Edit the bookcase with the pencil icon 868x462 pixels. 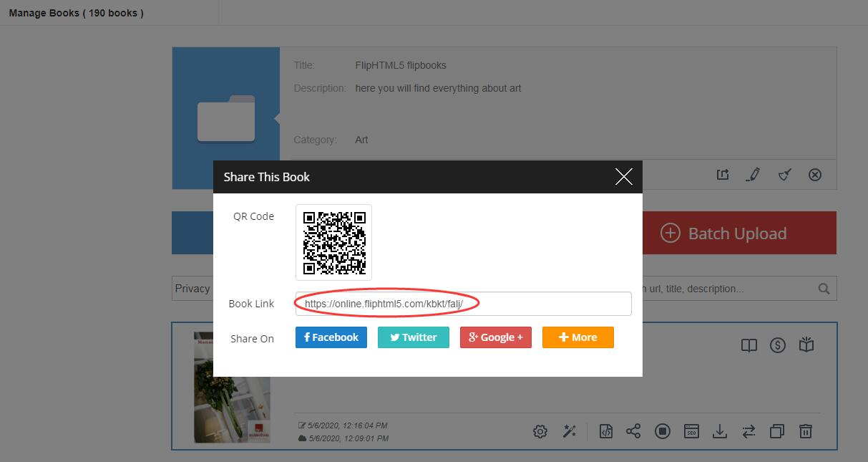coord(753,174)
